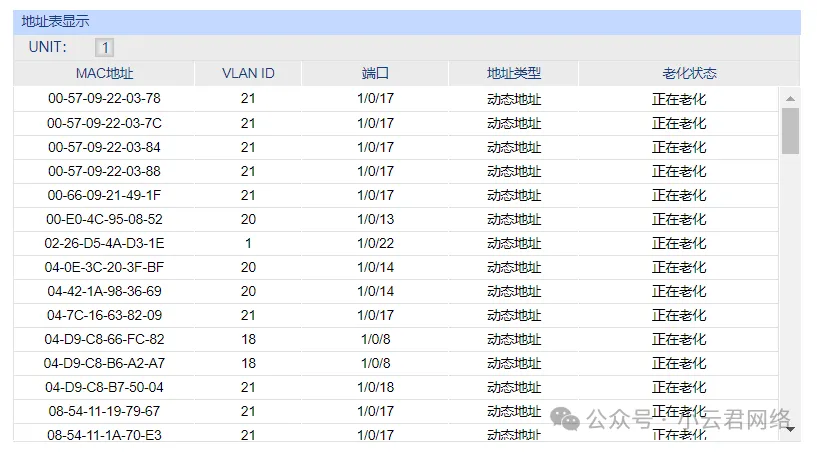The image size is (817, 452).
Task: Select the port 1/0/18 cell
Action: tap(375, 387)
